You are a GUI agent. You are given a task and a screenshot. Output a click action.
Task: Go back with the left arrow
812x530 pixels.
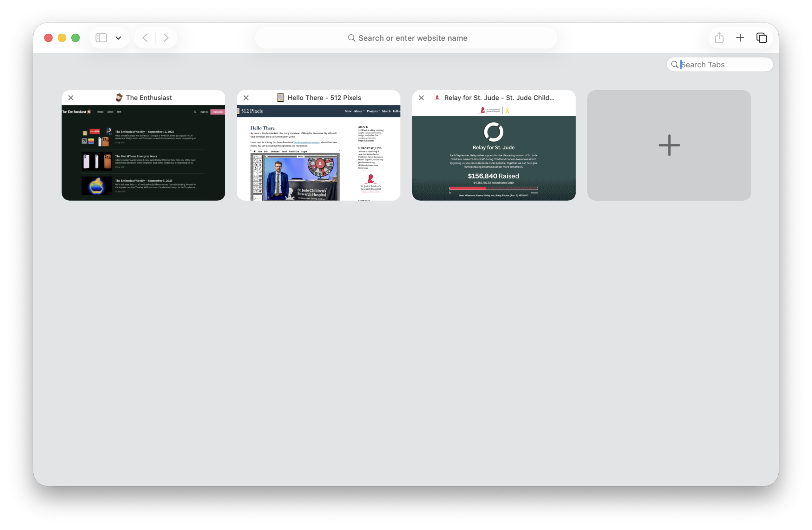click(145, 37)
